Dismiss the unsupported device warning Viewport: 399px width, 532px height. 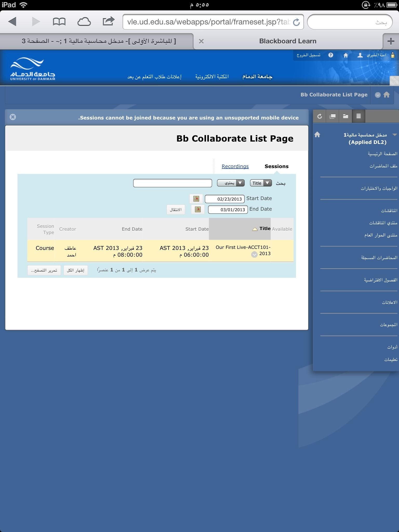[13, 117]
